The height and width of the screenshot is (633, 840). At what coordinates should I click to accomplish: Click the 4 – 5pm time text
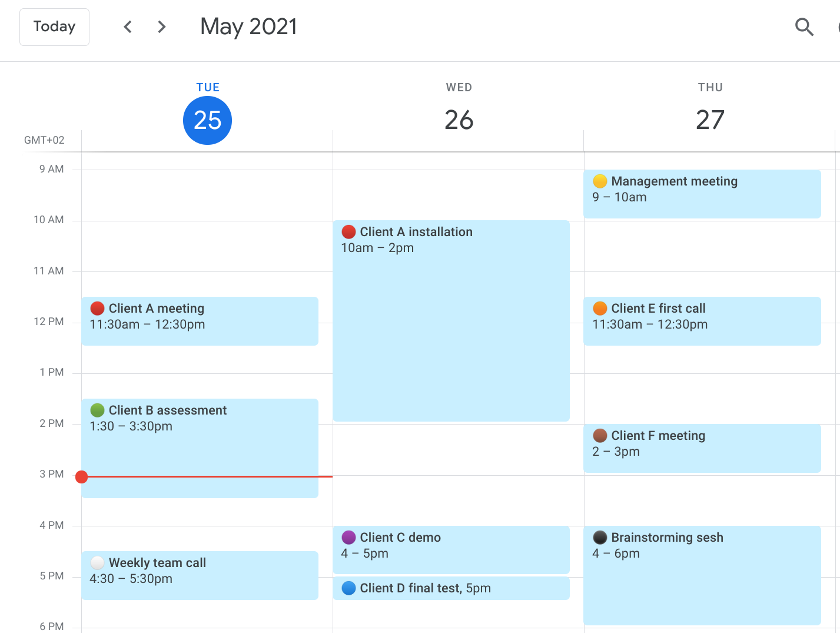(x=364, y=554)
